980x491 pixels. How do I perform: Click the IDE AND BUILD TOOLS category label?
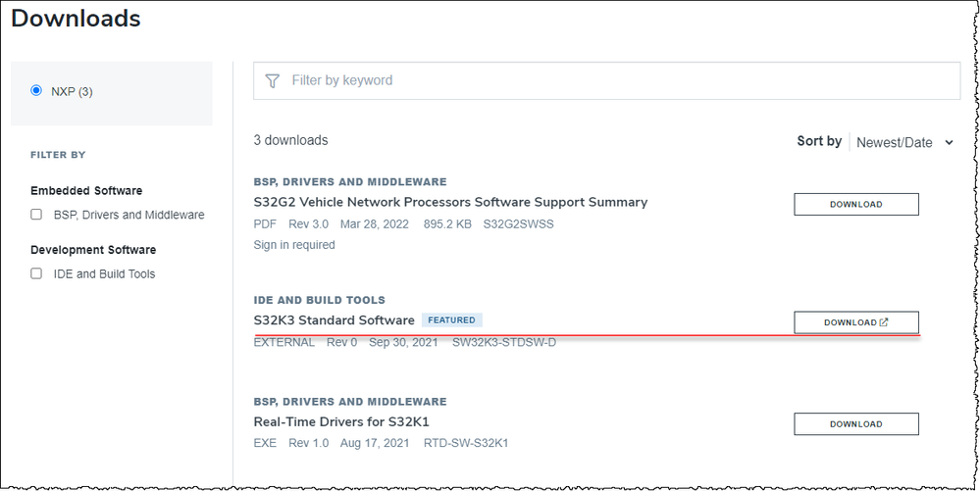point(320,300)
